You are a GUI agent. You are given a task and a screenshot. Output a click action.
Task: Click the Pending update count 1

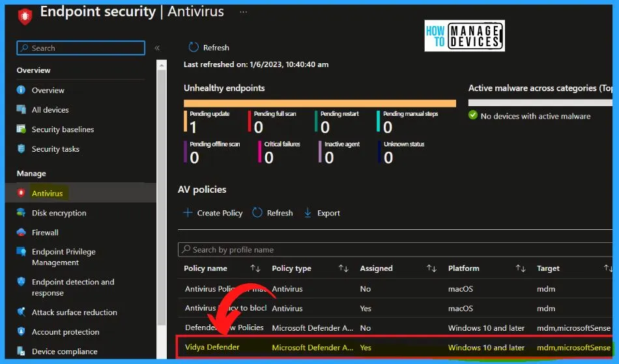click(193, 128)
